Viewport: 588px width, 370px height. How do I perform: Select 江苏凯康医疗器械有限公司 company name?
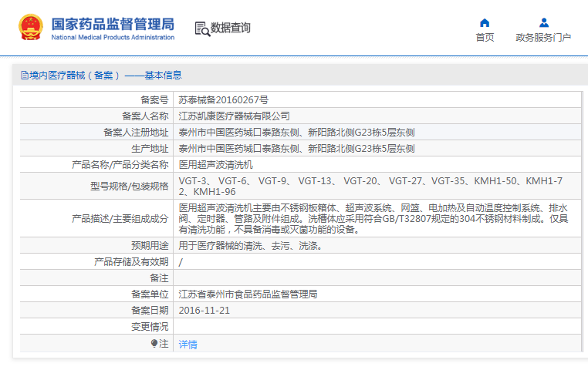[x=234, y=116]
